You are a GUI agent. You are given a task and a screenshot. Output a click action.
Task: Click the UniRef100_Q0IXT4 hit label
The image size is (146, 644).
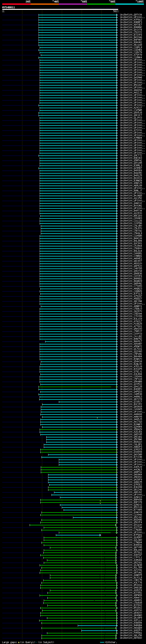click(131, 30)
